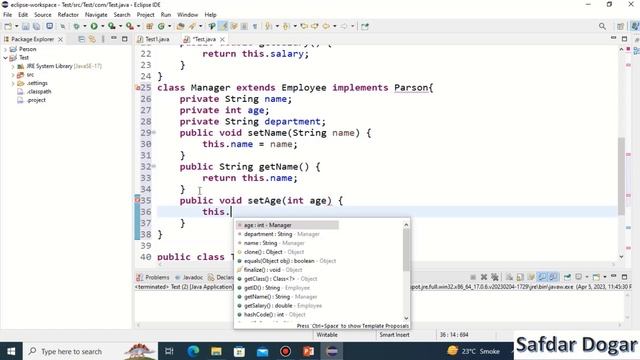The width and height of the screenshot is (640, 360).
Task: Click the New file toolbar icon
Action: point(8,26)
